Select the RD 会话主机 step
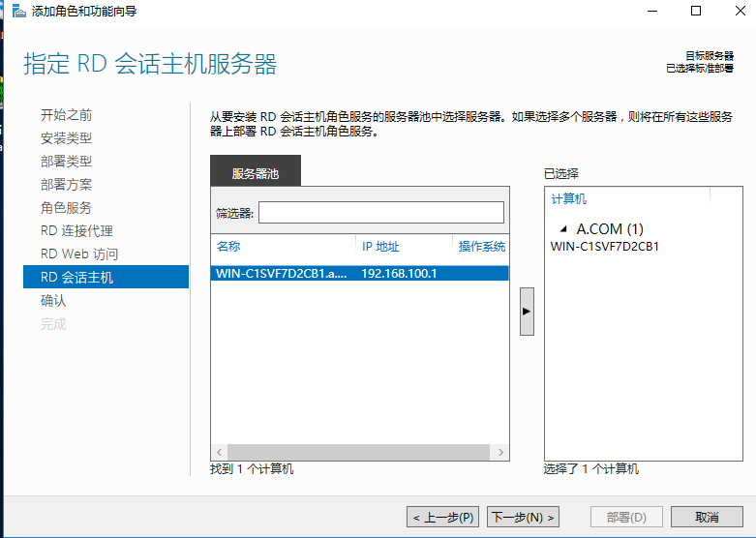This screenshot has height=538, width=756. click(106, 277)
